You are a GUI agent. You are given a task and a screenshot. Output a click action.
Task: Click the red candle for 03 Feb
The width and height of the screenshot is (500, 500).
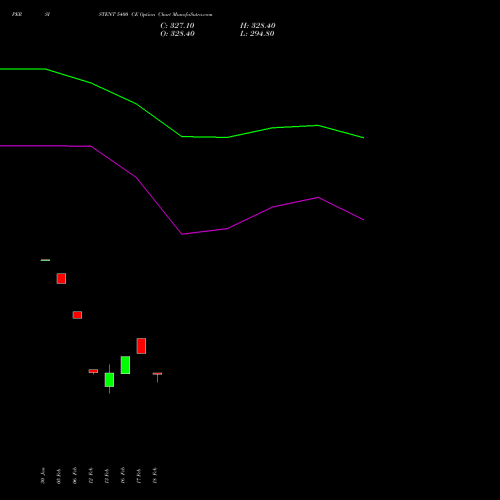[61, 278]
